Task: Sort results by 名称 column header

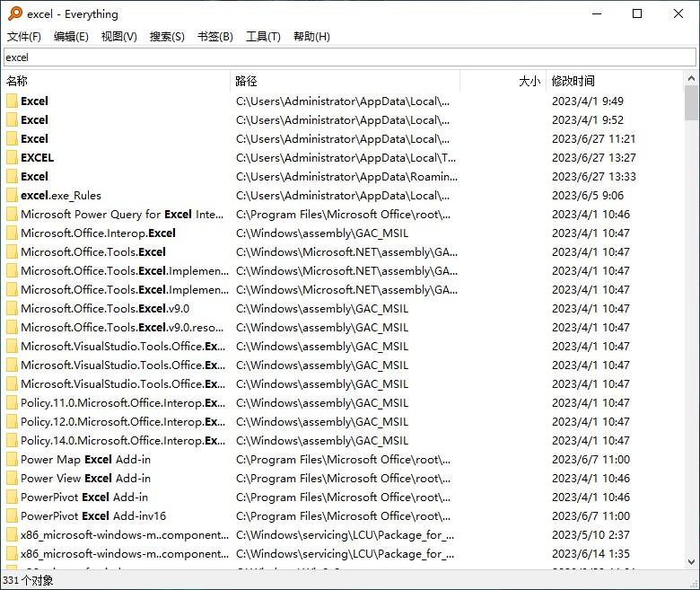Action: coord(116,81)
